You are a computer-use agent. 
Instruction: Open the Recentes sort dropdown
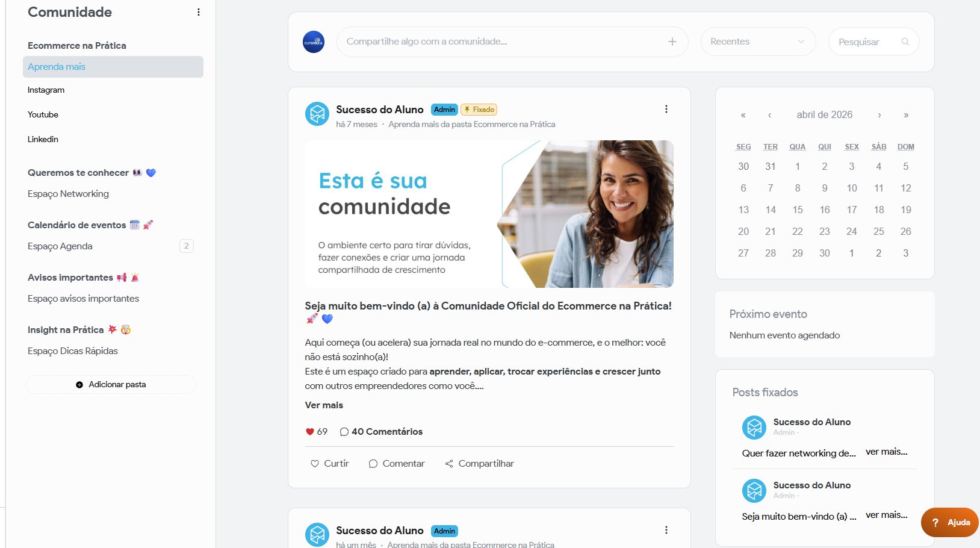[758, 42]
